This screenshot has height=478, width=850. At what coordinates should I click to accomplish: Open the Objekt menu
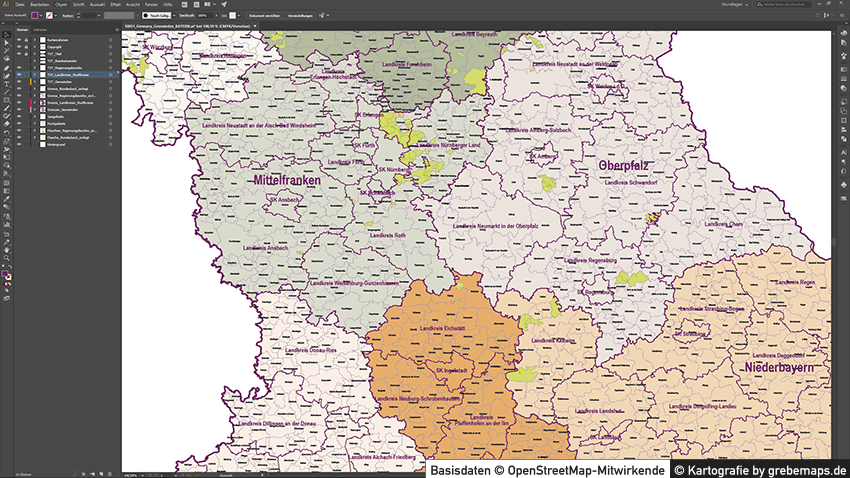[59, 5]
